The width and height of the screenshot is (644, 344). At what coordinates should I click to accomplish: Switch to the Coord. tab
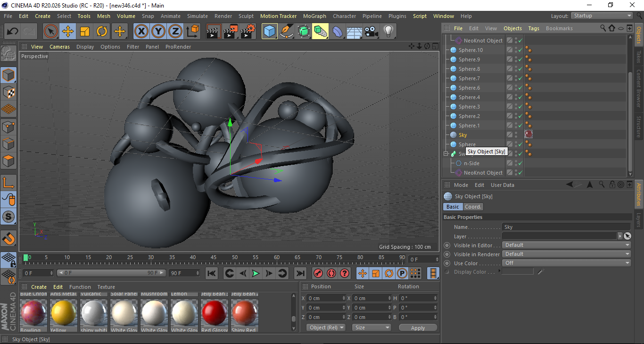[x=473, y=207]
